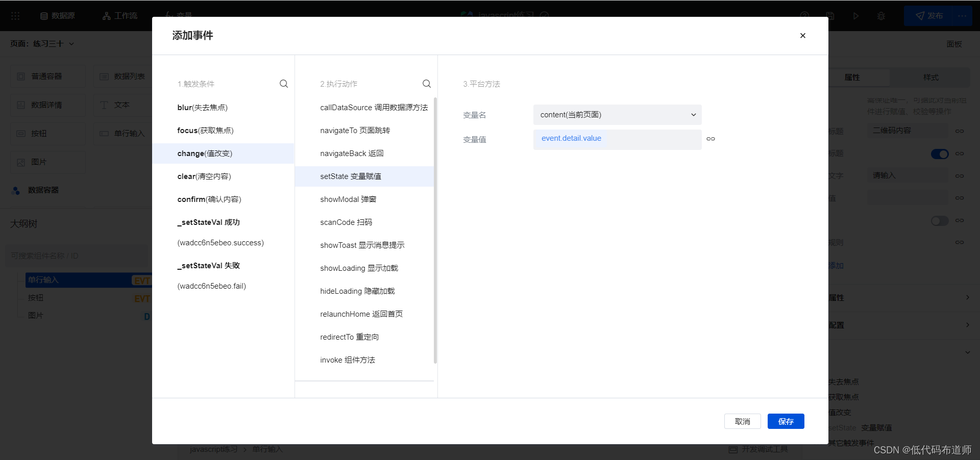
Task: Open the 数据容器 category
Action: [35, 190]
